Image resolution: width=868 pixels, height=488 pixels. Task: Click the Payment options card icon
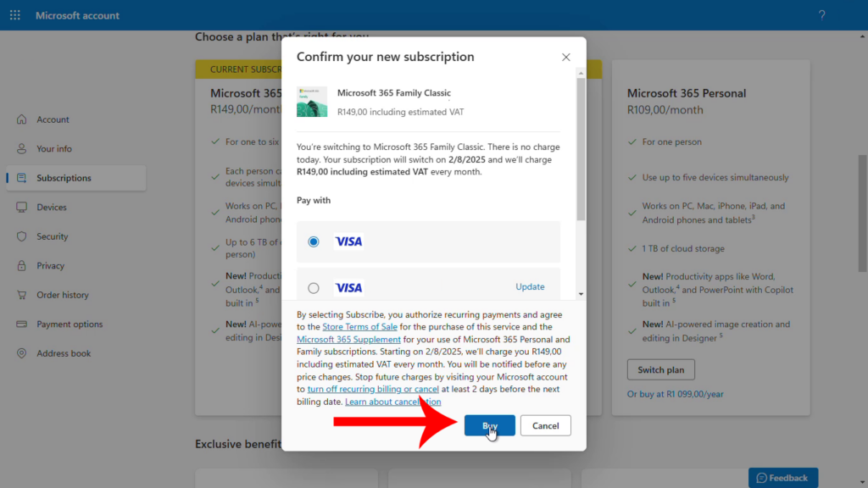[20, 324]
